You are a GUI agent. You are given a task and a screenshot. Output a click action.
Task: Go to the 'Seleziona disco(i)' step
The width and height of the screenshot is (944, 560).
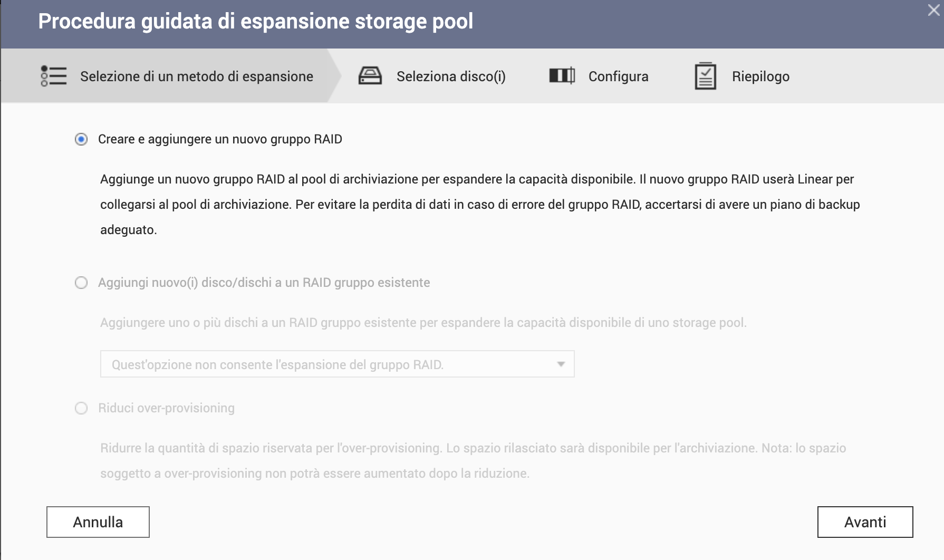(451, 76)
